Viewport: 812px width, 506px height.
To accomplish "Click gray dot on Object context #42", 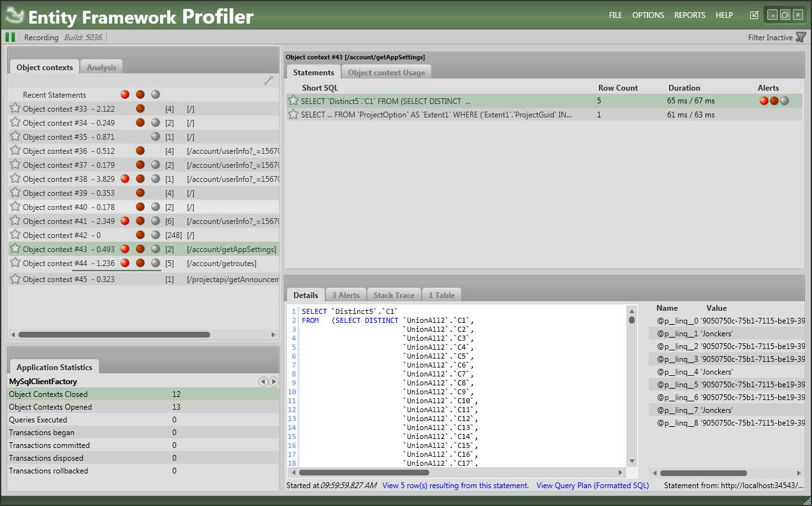I will (156, 235).
